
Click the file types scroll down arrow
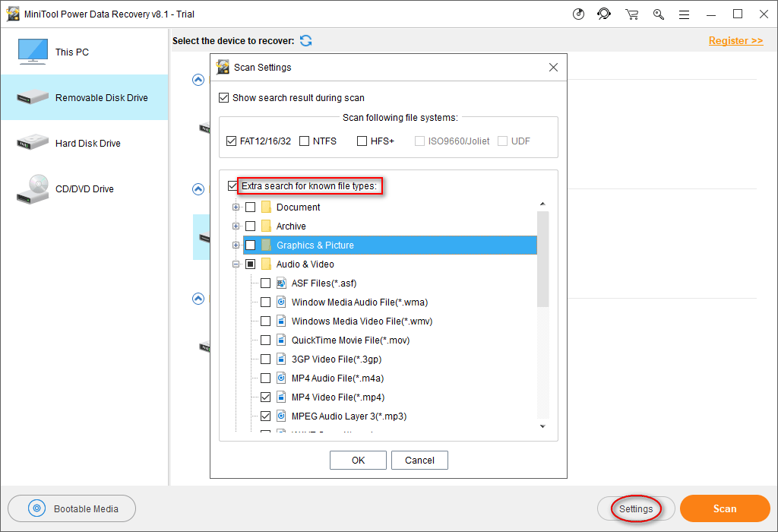pos(542,426)
